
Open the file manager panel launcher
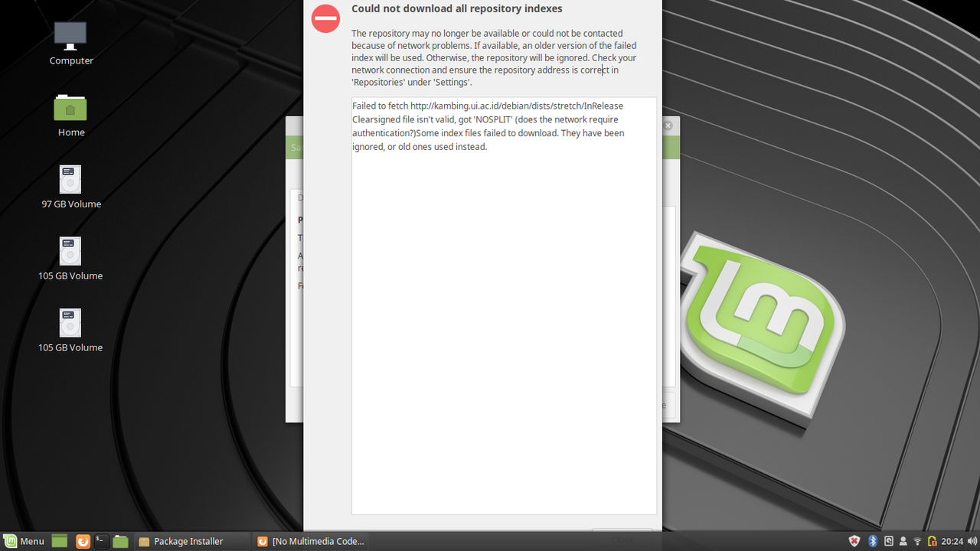coord(120,541)
